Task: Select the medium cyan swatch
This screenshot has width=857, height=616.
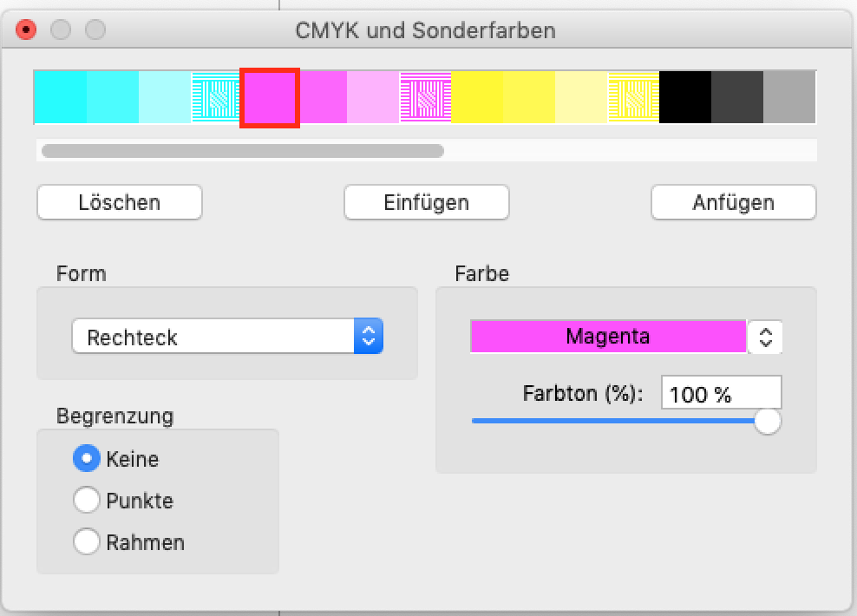Action: (x=113, y=97)
